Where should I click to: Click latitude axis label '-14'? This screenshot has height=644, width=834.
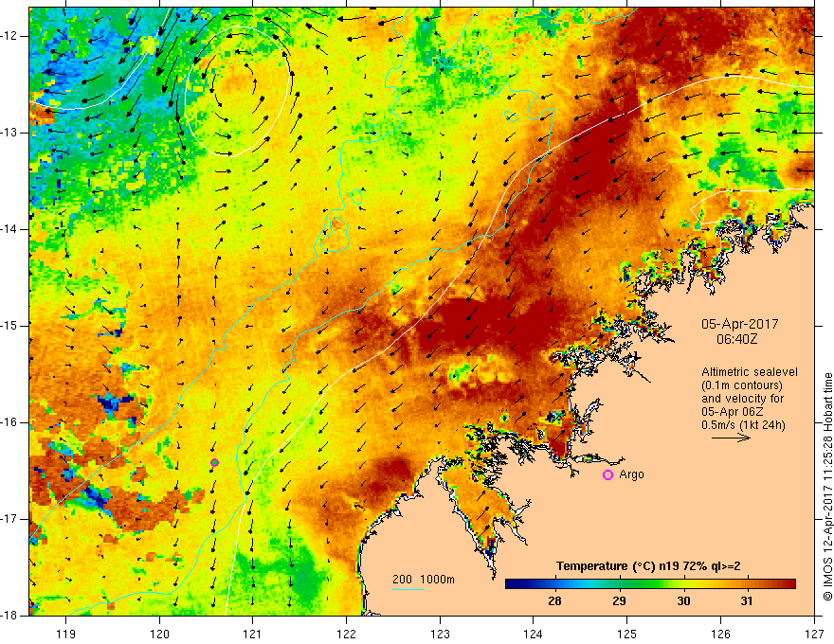pos(9,229)
